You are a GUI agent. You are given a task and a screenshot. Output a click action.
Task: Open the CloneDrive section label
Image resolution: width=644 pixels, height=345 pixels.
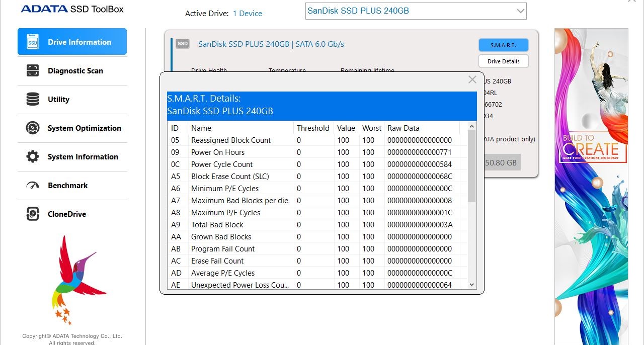[67, 214]
